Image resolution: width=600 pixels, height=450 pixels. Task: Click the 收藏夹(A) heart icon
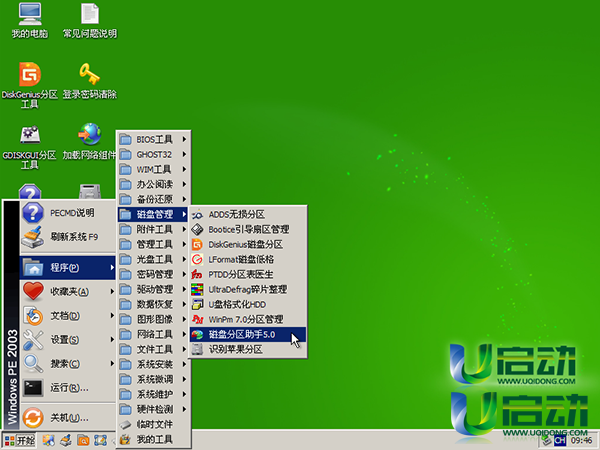(x=33, y=291)
